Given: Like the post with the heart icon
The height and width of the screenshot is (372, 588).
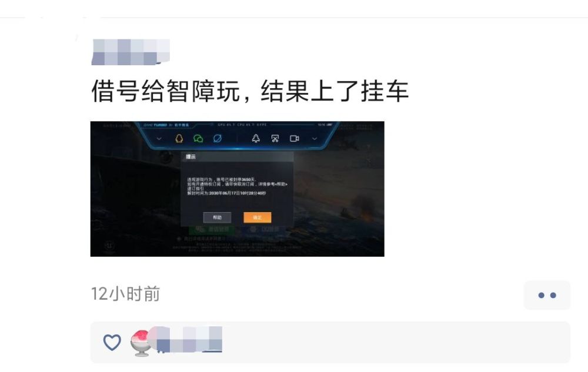Looking at the screenshot, I should pos(112,343).
